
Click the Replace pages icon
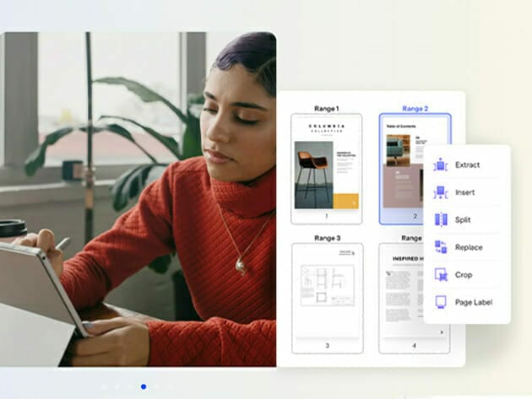pyautogui.click(x=440, y=247)
